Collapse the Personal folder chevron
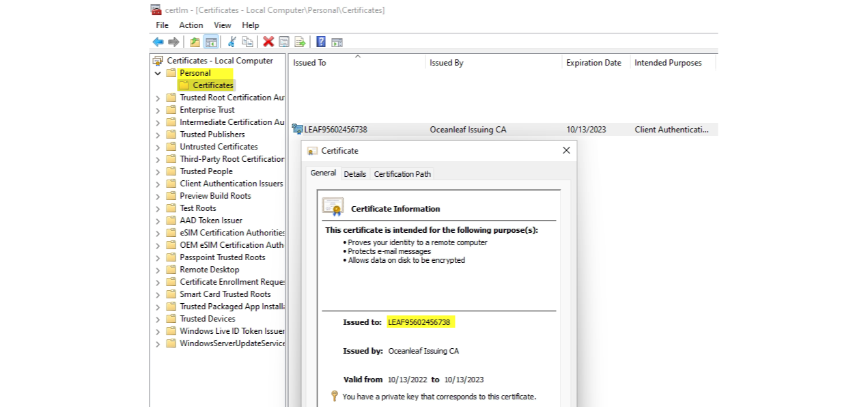 point(158,73)
